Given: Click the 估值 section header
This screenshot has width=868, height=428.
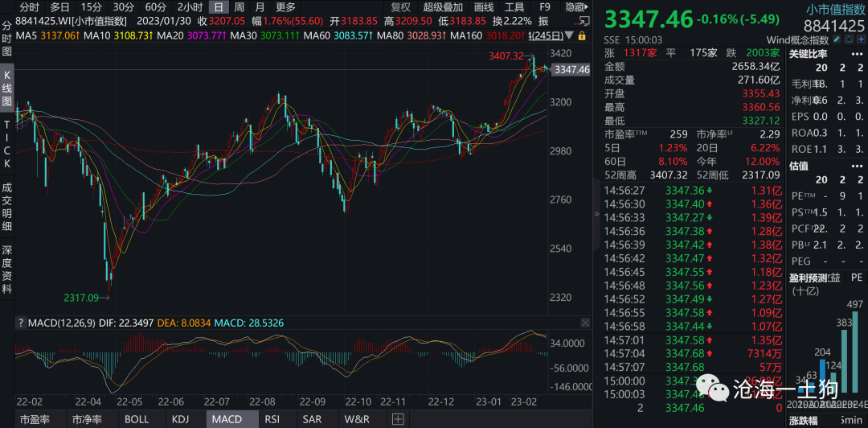Looking at the screenshot, I should (x=798, y=165).
